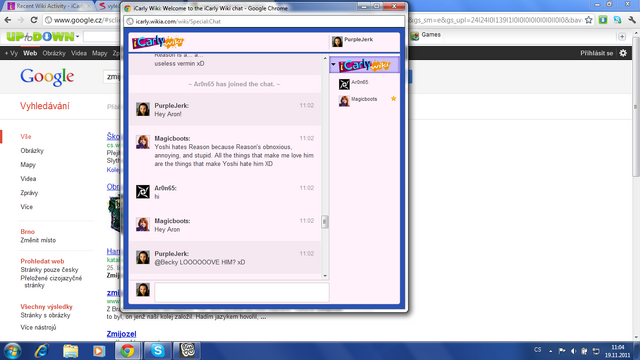This screenshot has height=360, width=640.
Task: Open Skype from the taskbar
Action: tap(158, 351)
